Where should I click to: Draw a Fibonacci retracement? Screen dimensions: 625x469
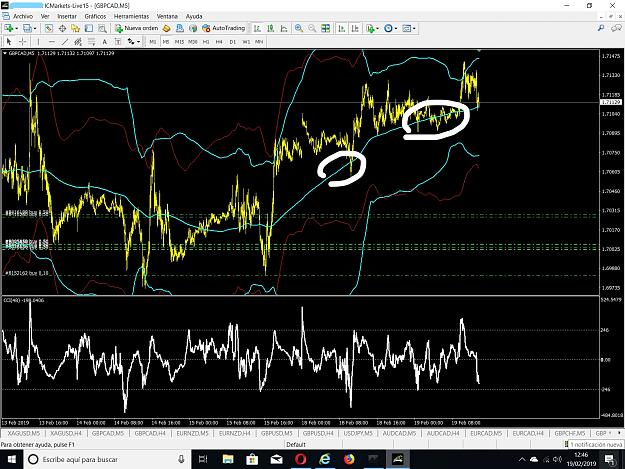(x=91, y=41)
